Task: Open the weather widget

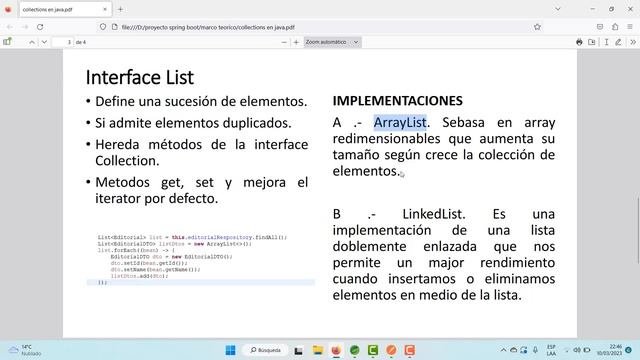Action: click(25, 350)
